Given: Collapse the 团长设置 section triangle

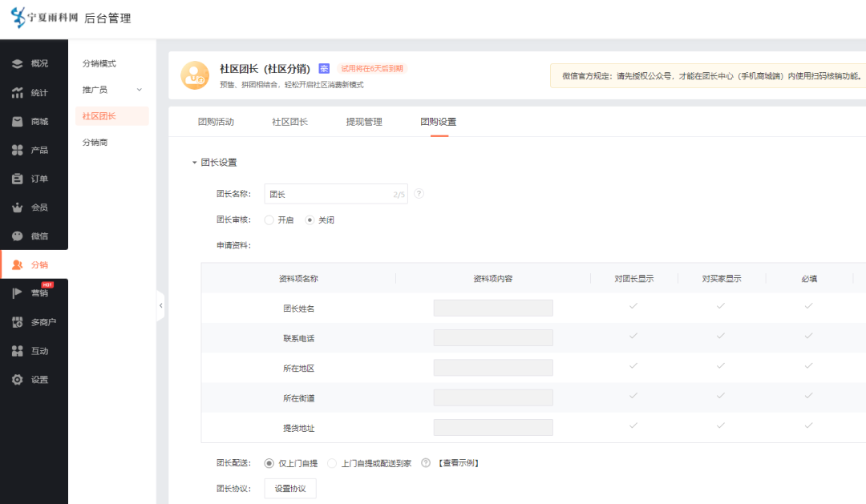Looking at the screenshot, I should pyautogui.click(x=194, y=163).
